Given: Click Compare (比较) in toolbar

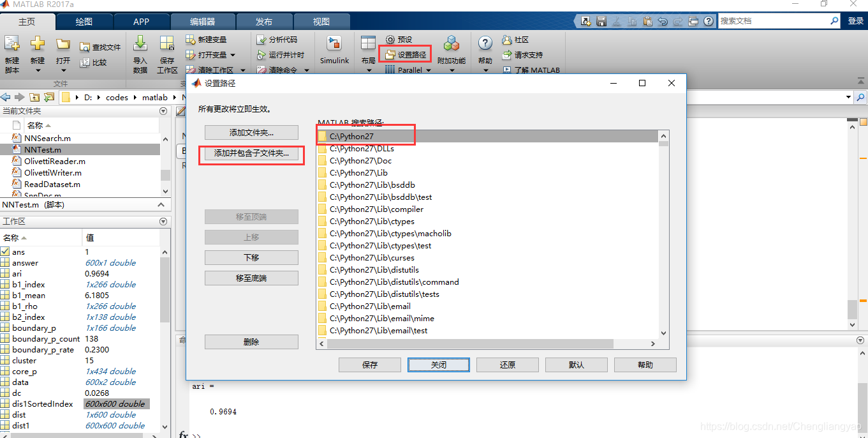Looking at the screenshot, I should [93, 63].
